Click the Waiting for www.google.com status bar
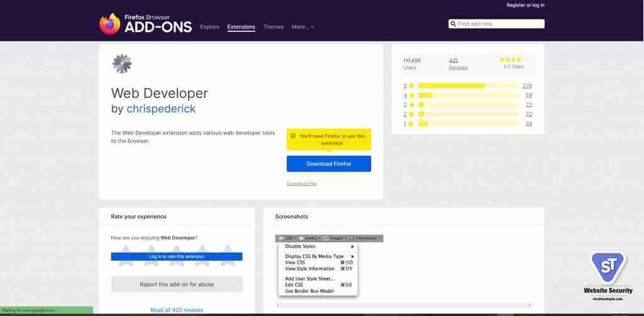Viewport: 644px width, 316px height. pyautogui.click(x=47, y=310)
